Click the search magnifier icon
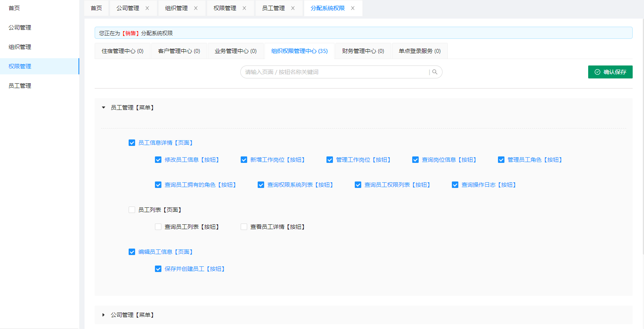The height and width of the screenshot is (329, 644). (435, 72)
